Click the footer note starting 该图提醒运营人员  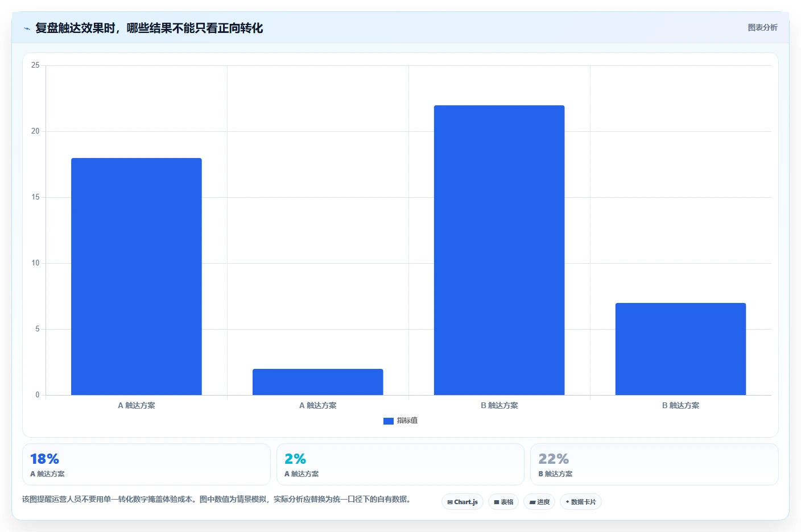[x=216, y=499]
